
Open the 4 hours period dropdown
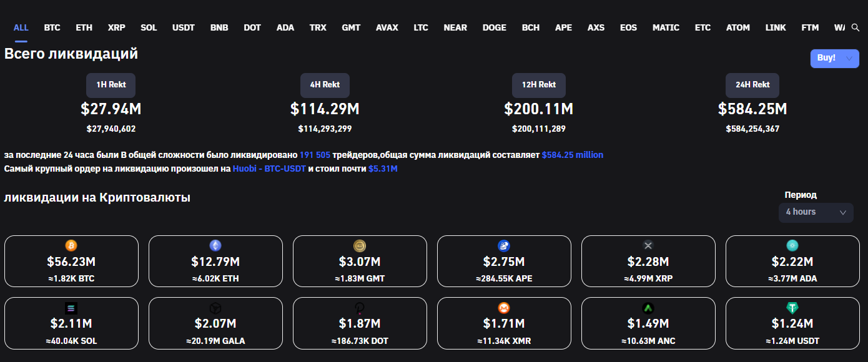coord(816,212)
